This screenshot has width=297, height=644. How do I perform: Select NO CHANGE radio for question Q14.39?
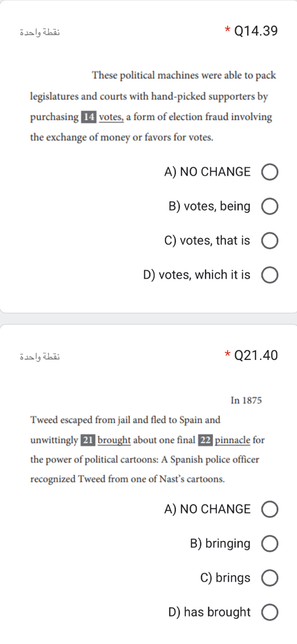tap(269, 172)
